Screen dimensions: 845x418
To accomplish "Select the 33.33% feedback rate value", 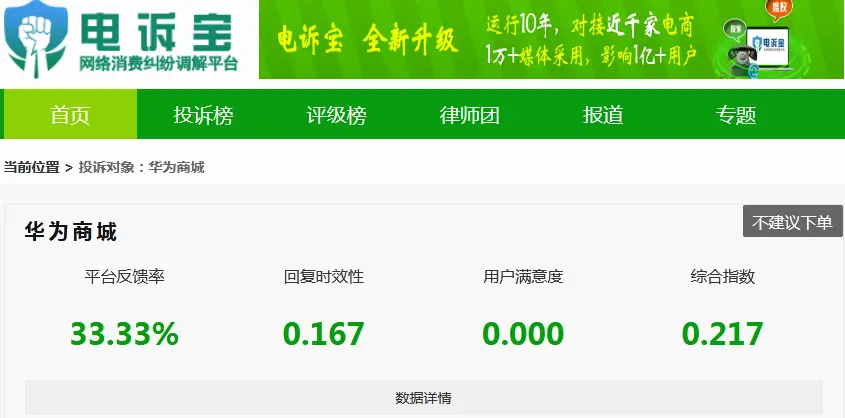I will [x=124, y=334].
